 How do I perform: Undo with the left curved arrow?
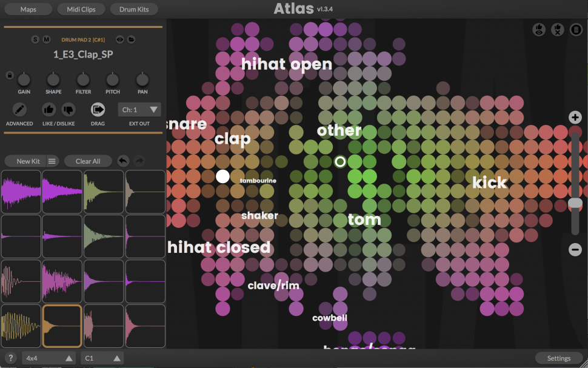pos(123,161)
